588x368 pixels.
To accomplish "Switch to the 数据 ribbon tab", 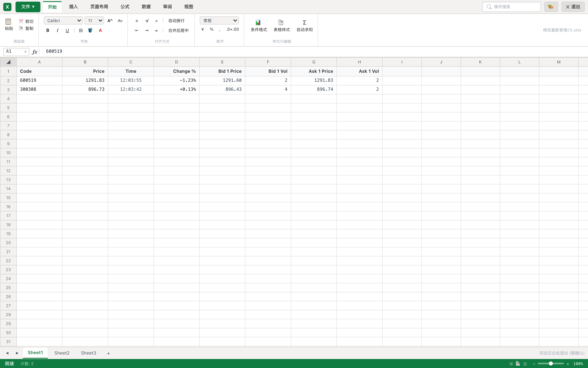I will coord(146,7).
